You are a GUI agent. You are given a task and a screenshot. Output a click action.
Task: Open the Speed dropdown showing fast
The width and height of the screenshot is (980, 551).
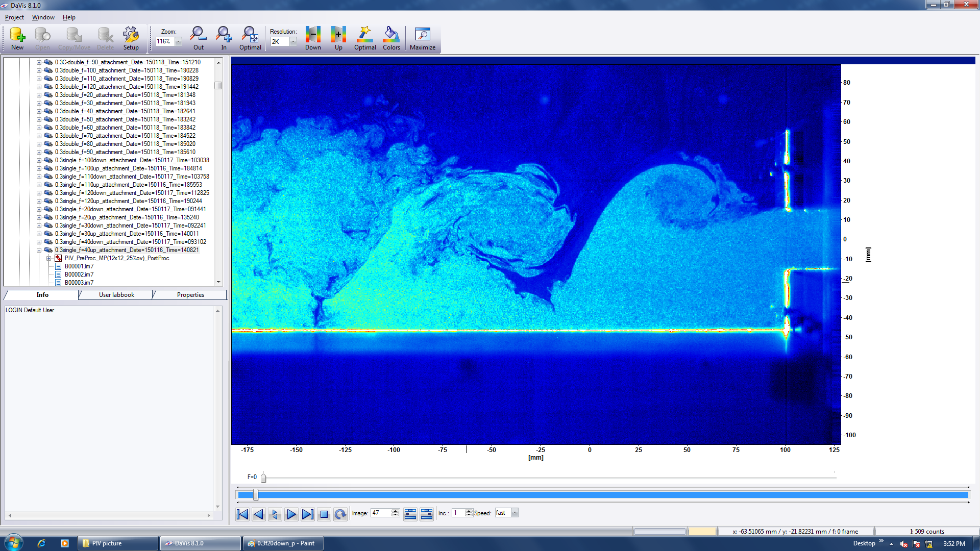[514, 513]
